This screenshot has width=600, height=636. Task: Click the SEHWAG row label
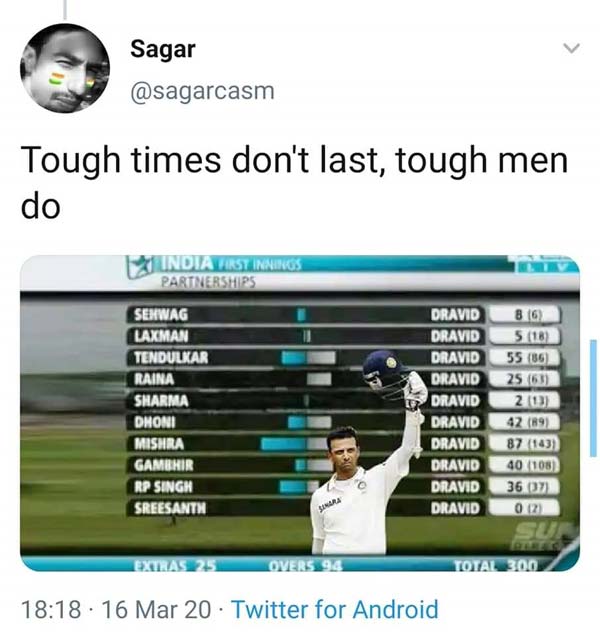click(x=161, y=314)
